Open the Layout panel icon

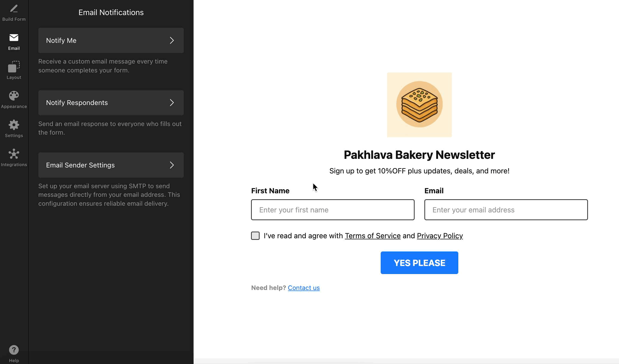(x=14, y=67)
